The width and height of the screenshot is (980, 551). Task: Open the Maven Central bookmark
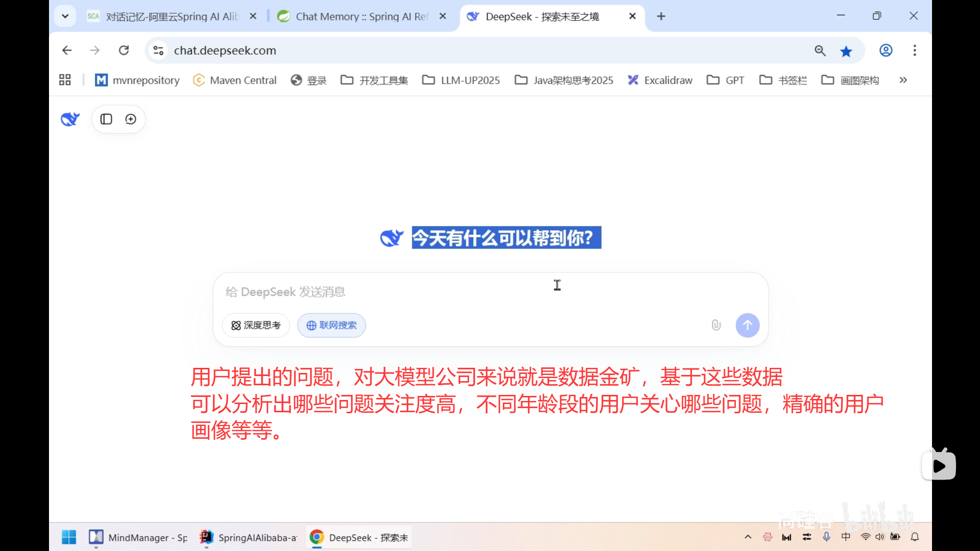point(235,80)
